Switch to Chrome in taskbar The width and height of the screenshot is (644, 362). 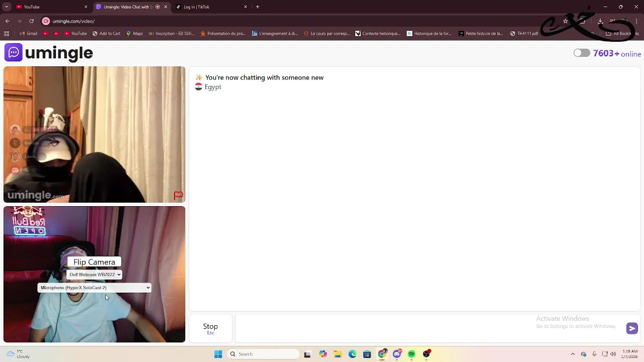pos(382,354)
